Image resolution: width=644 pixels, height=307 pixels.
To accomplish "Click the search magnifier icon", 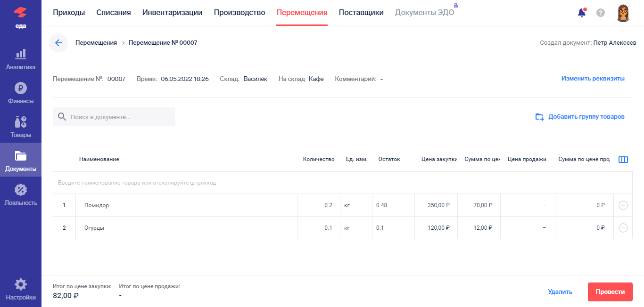I will click(x=62, y=117).
